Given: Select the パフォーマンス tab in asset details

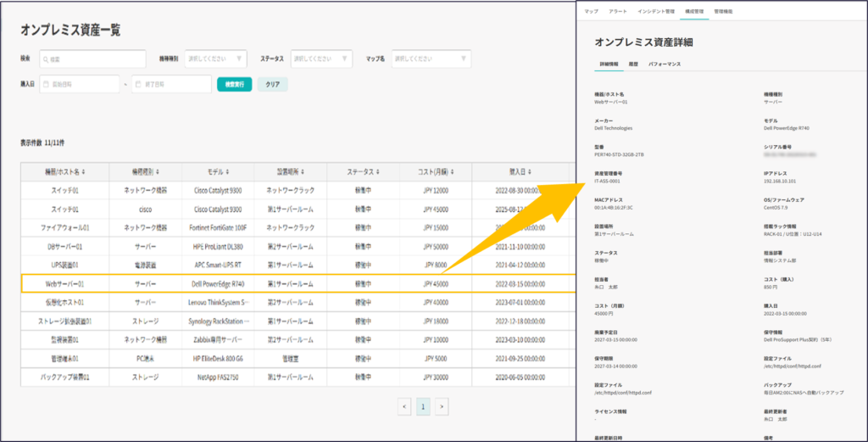Looking at the screenshot, I should 664,64.
